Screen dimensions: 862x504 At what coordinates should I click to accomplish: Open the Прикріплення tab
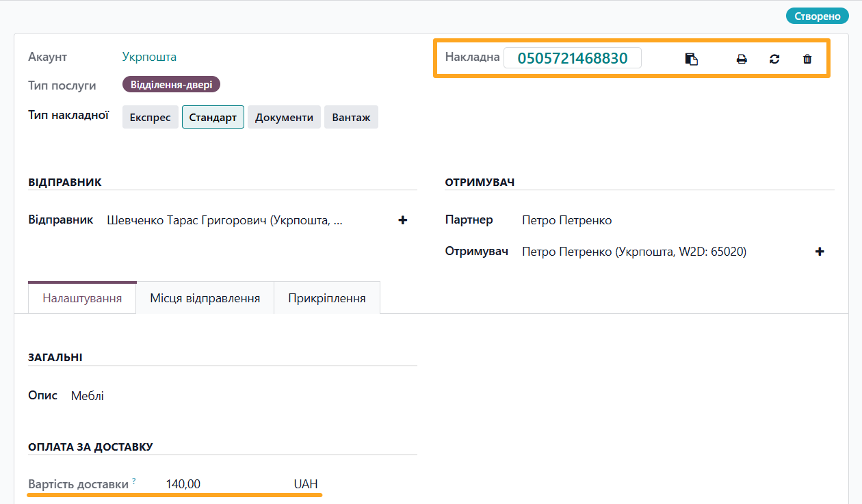pos(327,297)
